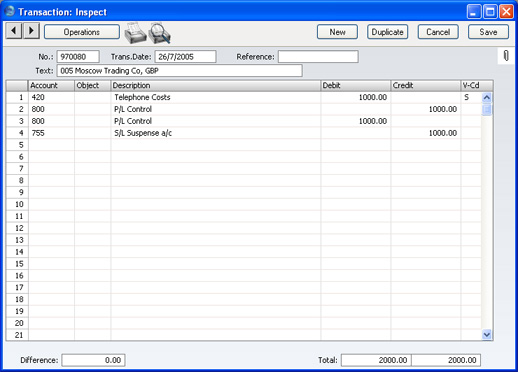Screen dimensions: 518x372
Task: Go to the previous record arrow
Action: (x=14, y=31)
